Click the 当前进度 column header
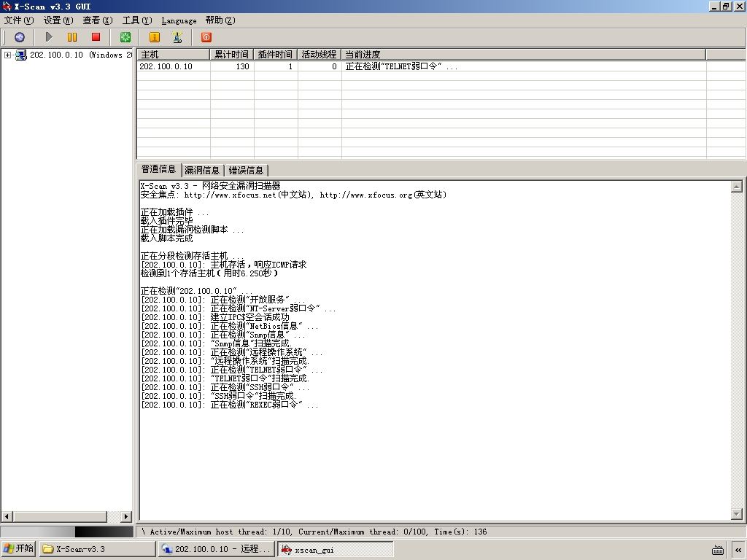This screenshot has width=747, height=560. pyautogui.click(x=524, y=54)
